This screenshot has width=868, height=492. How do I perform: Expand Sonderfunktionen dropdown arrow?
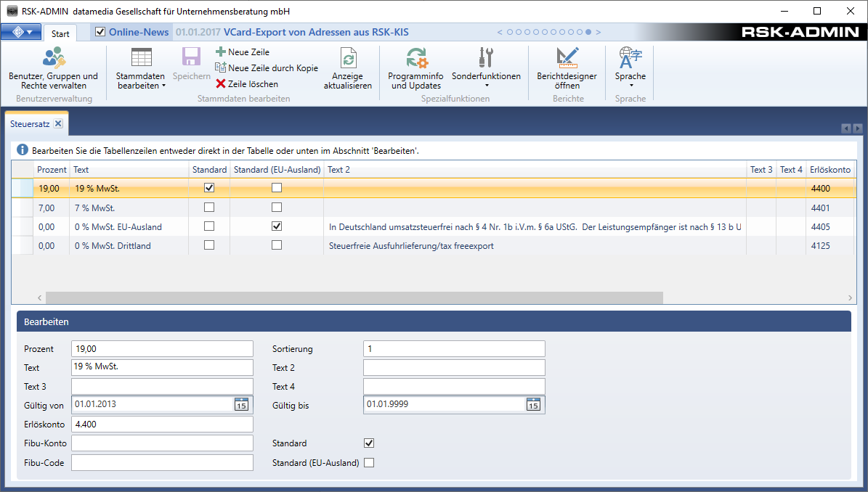tap(487, 86)
